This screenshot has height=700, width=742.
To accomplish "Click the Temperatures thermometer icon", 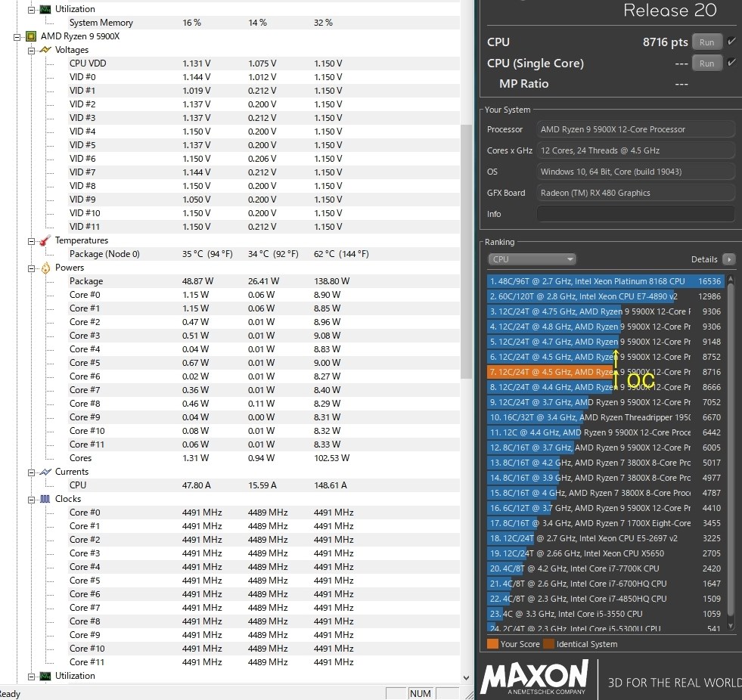I will 45,240.
